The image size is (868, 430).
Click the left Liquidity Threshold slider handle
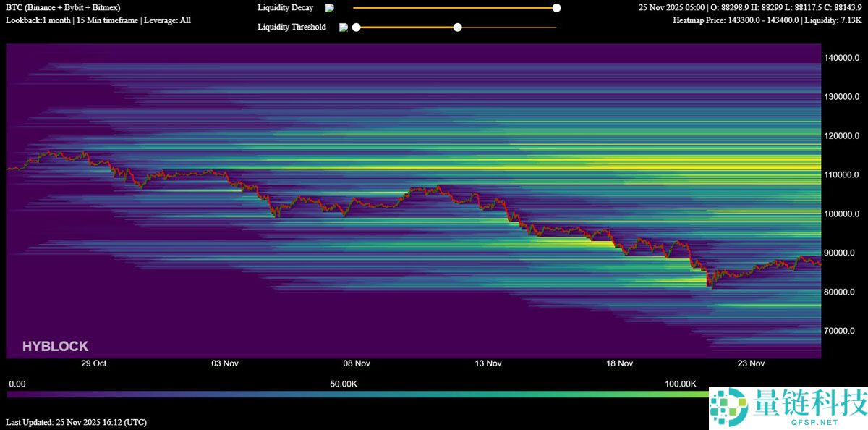point(356,28)
